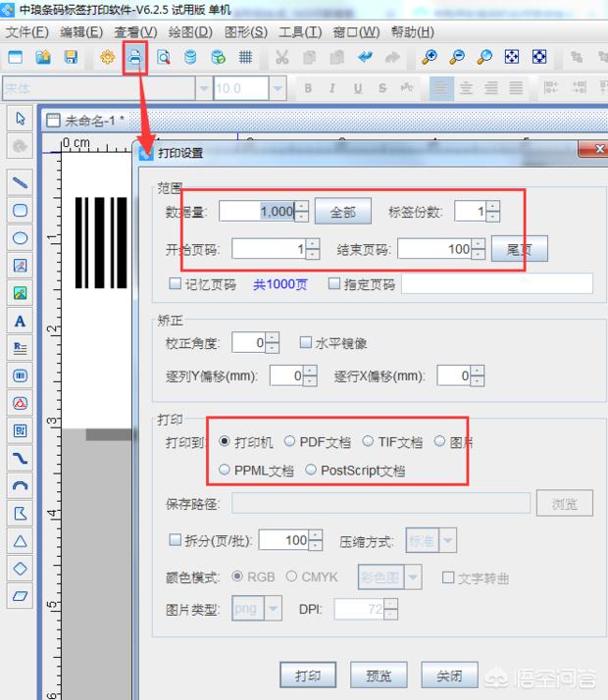The height and width of the screenshot is (700, 608).
Task: Adjust the 校正角度 spinner arrows
Action: point(272,343)
